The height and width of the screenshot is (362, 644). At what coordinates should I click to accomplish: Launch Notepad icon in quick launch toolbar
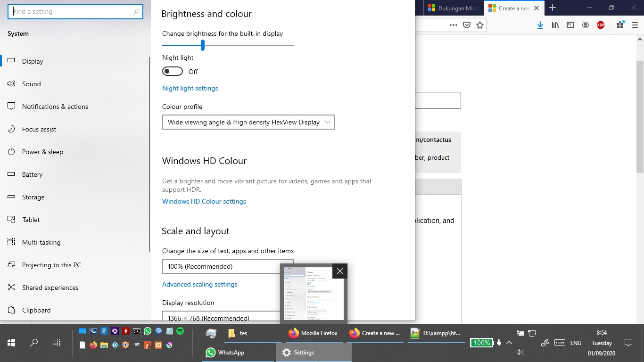coord(169,331)
